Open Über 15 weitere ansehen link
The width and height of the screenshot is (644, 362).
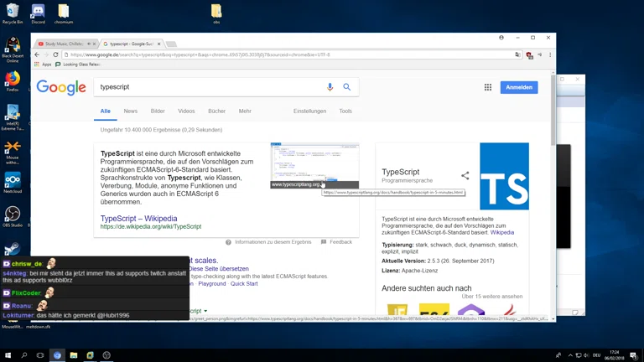point(492,297)
